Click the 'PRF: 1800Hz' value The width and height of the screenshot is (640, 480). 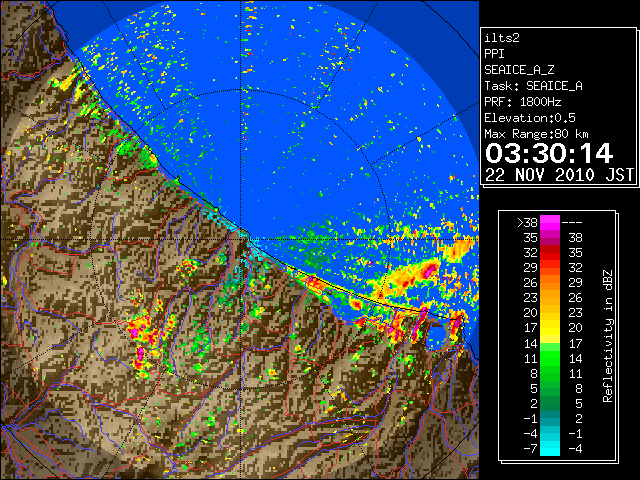523,102
